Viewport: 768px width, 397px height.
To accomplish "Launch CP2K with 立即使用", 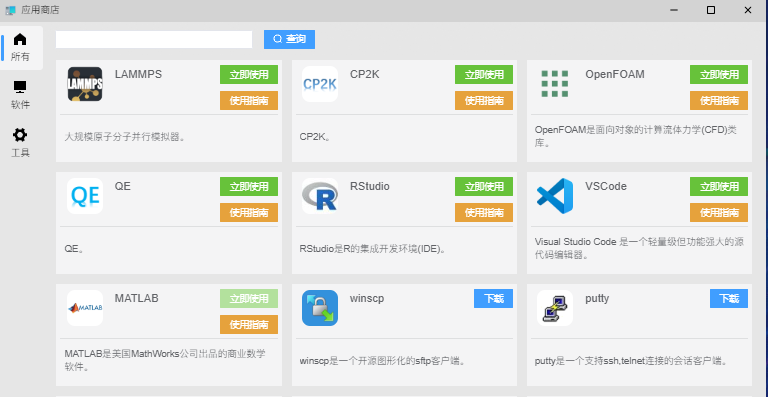I will [x=484, y=74].
